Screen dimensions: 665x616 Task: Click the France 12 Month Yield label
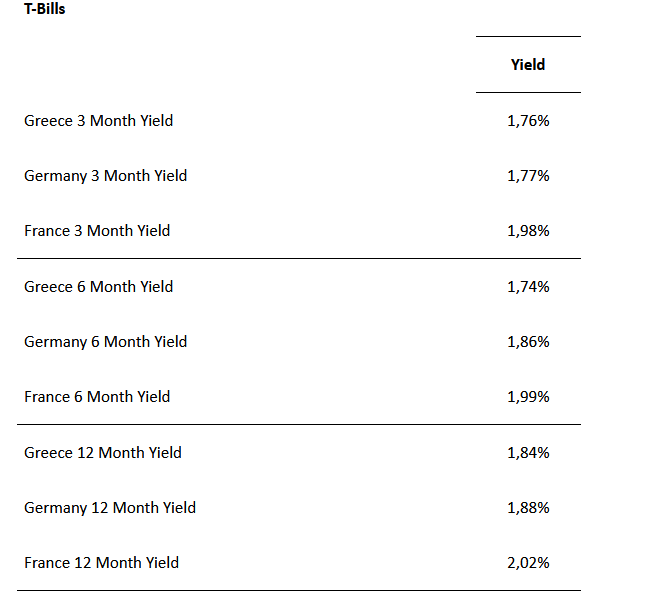coord(102,563)
